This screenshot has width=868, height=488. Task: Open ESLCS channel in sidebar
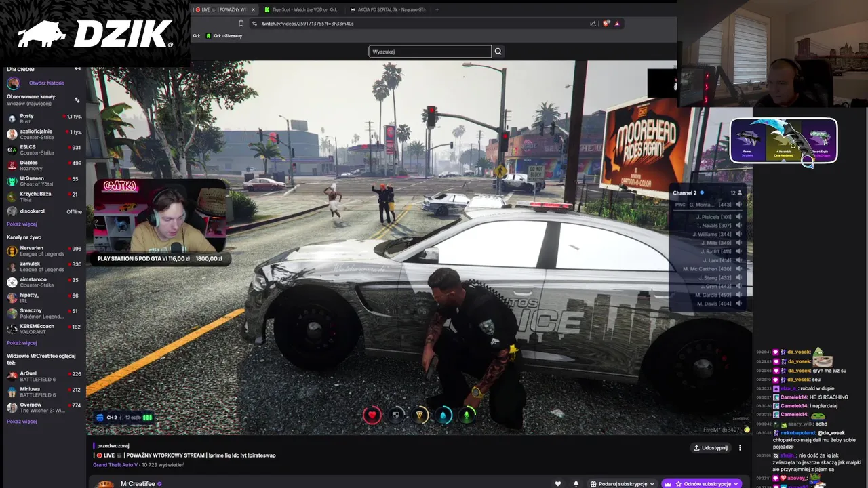44,150
